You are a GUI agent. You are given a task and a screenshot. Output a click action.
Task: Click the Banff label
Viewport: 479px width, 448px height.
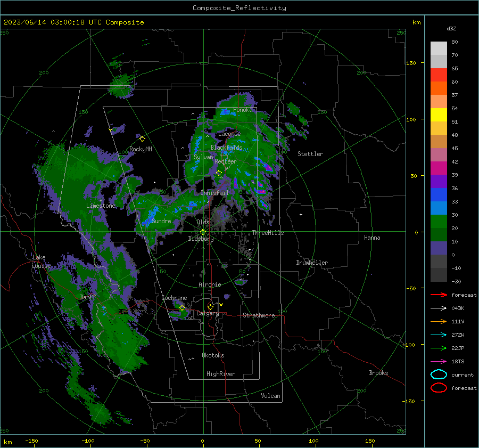88,297
